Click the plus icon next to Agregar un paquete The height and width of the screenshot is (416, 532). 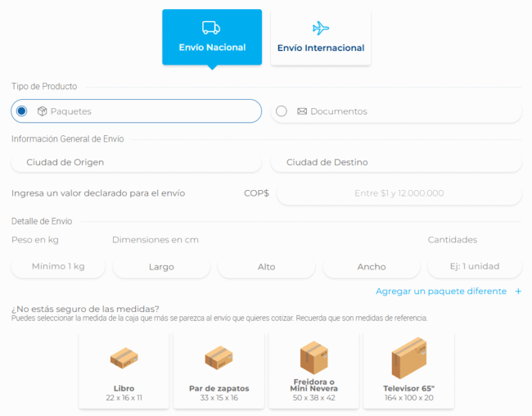point(518,292)
